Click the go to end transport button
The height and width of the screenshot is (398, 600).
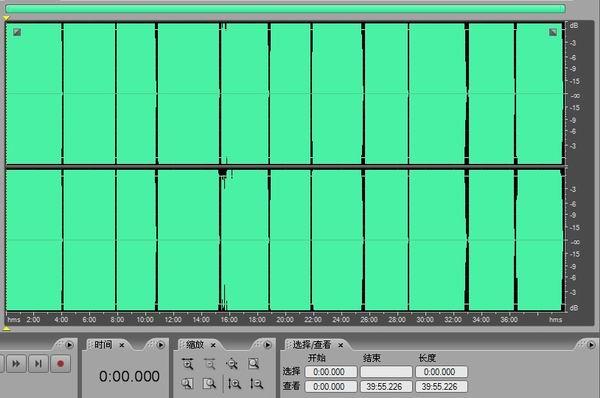[38, 364]
